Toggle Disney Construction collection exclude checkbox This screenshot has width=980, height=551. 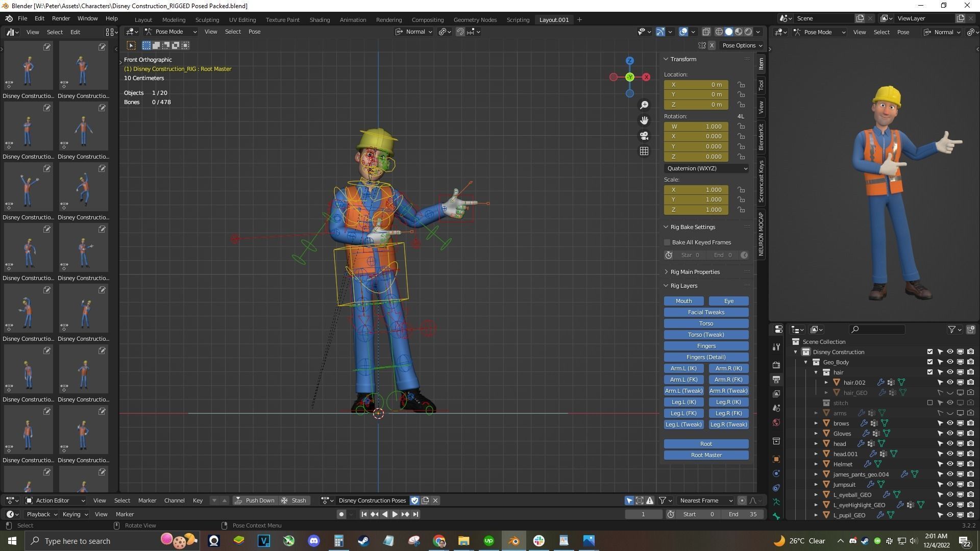(929, 352)
